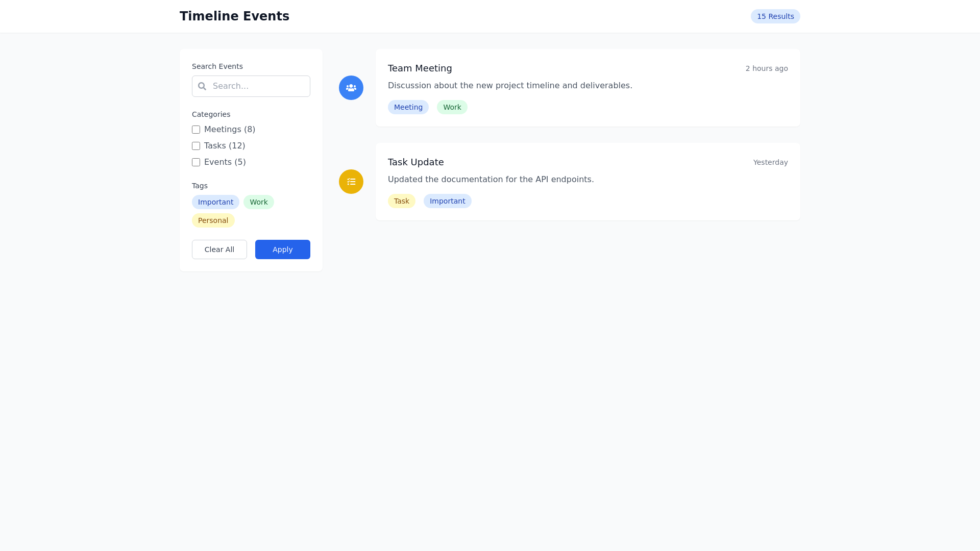Click the blue team meeting group icon
The height and width of the screenshot is (551, 980).
coord(351,88)
